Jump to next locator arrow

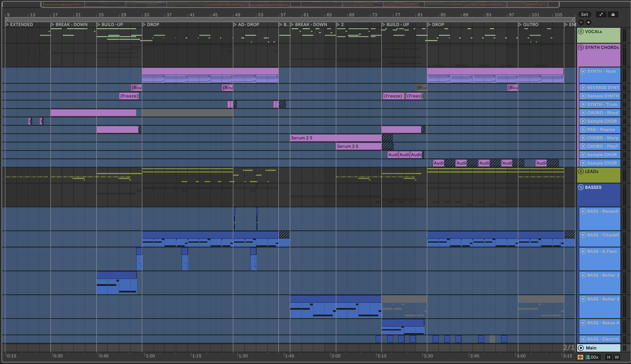pos(588,22)
